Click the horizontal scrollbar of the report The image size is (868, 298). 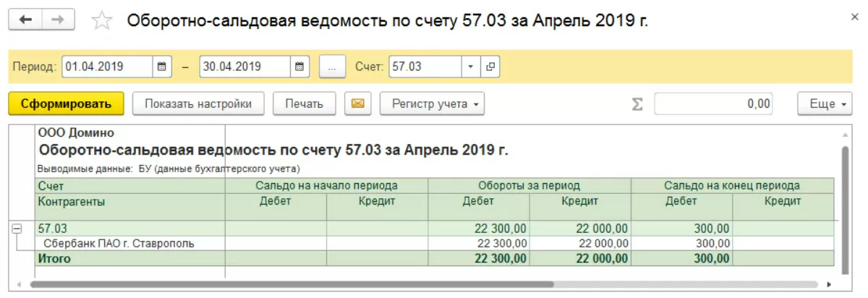tap(289, 284)
